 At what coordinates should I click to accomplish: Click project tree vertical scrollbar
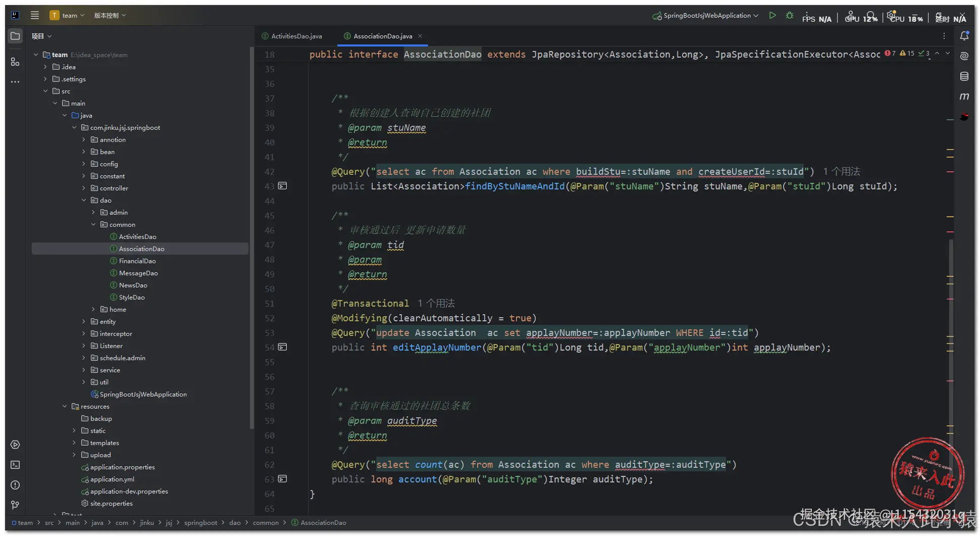[251, 237]
